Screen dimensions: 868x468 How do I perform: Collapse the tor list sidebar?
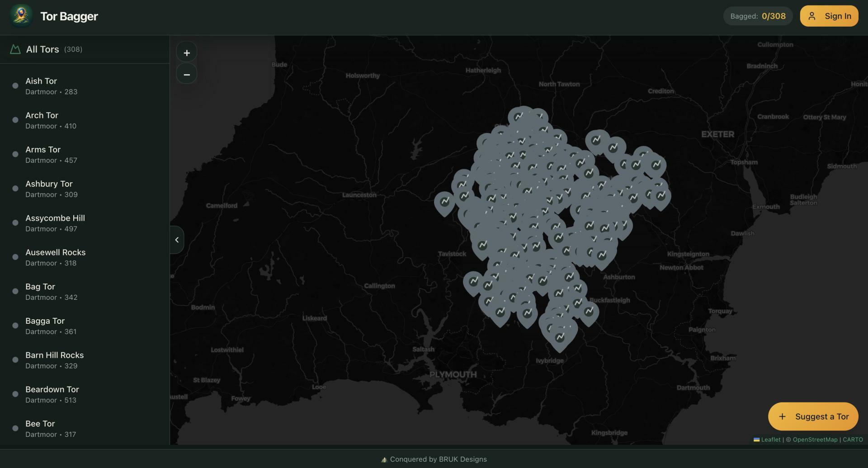[x=177, y=240]
